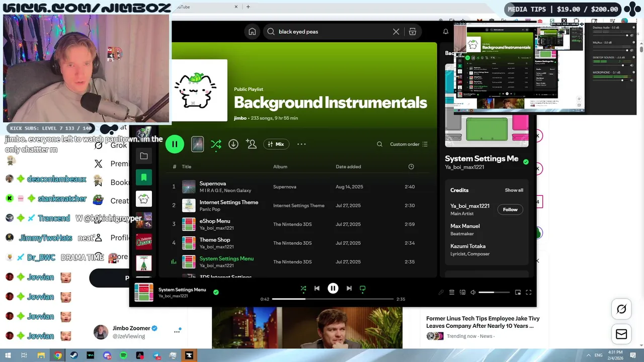The height and width of the screenshot is (362, 644).
Task: Toggle shuffle in the playlist action row
Action: (x=216, y=144)
